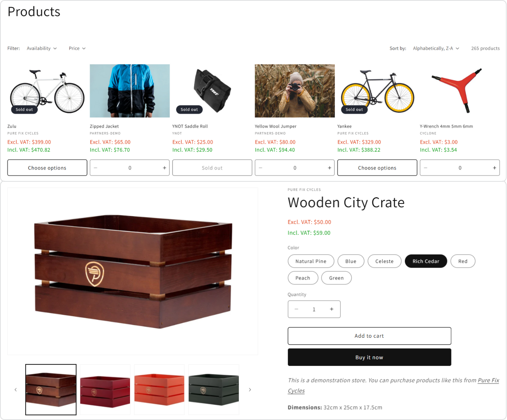Open the Price filter dropdown
The width and height of the screenshot is (507, 420).
[77, 48]
